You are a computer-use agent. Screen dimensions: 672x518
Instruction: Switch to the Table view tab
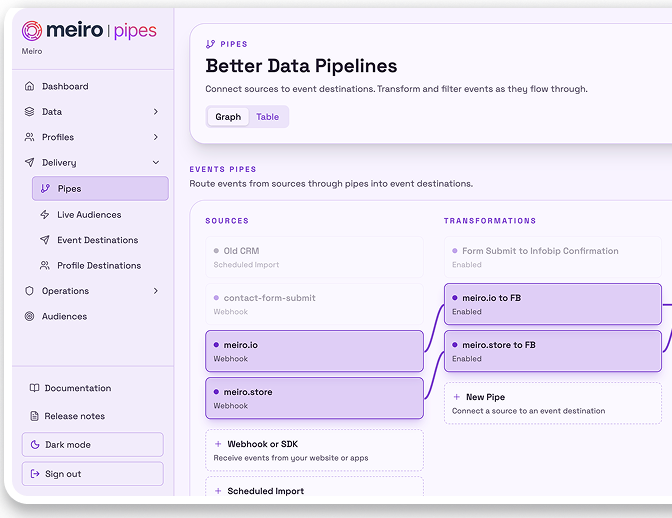(x=267, y=117)
